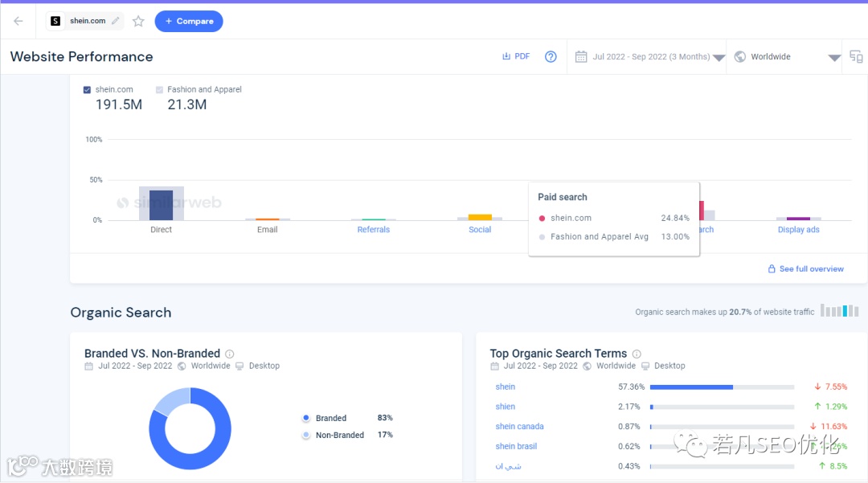This screenshot has width=868, height=483.
Task: Open the help question mark icon
Action: [551, 56]
